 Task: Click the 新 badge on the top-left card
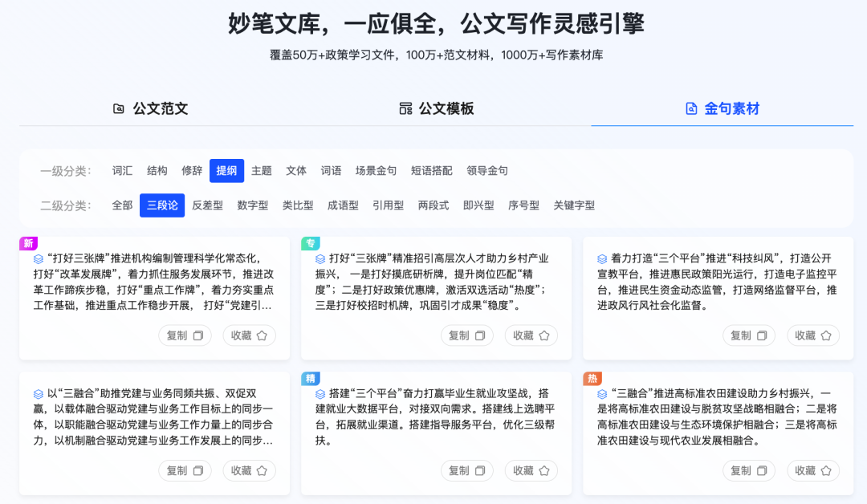(27, 242)
